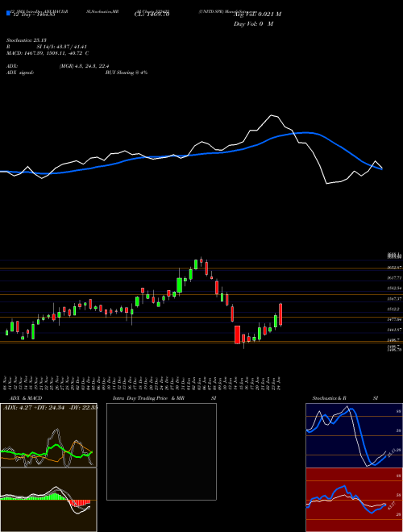Click the last red candlestick on the price chart
The width and height of the screenshot is (403, 532).
[280, 314]
